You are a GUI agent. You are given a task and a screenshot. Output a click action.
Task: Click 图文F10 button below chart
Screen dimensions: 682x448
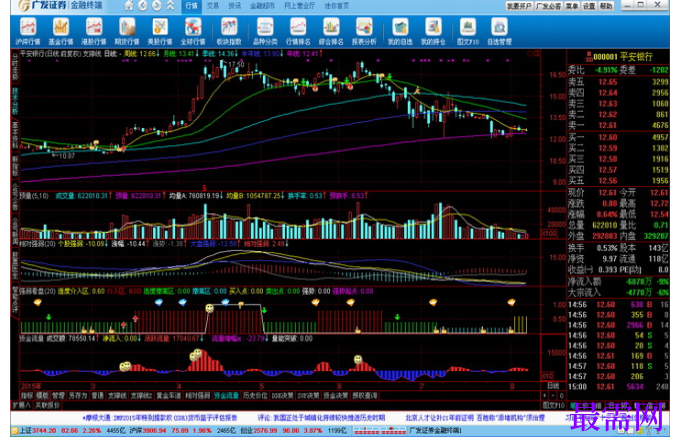[553, 405]
